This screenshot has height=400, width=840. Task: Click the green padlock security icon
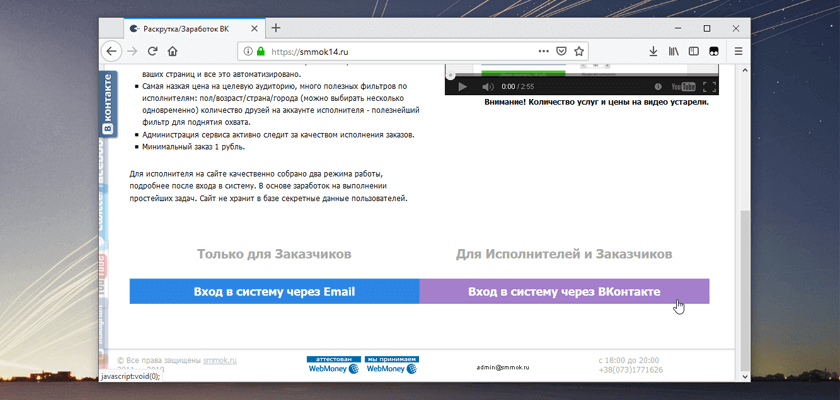click(x=261, y=51)
